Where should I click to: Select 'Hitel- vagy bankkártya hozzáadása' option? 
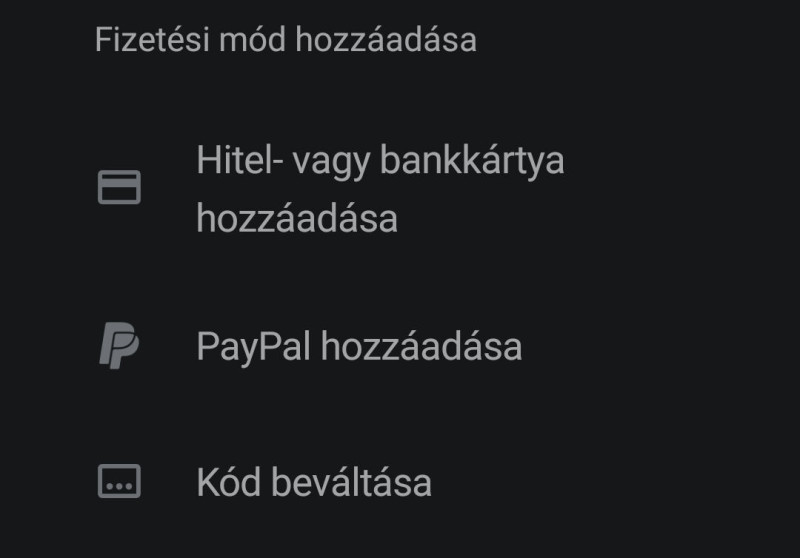point(400,189)
